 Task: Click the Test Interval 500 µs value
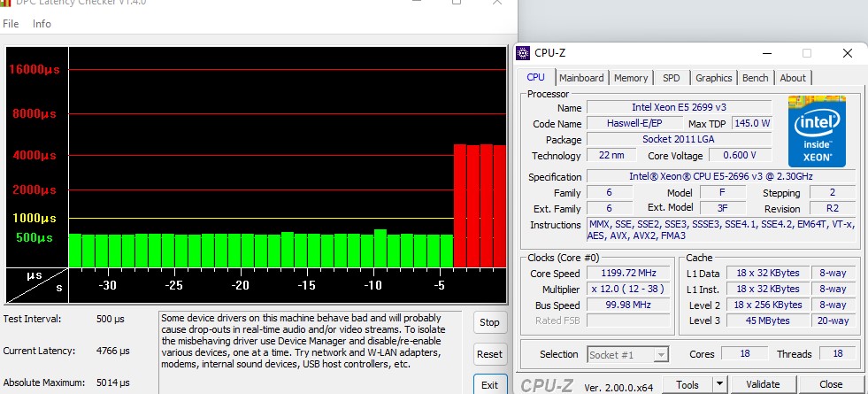(x=111, y=320)
